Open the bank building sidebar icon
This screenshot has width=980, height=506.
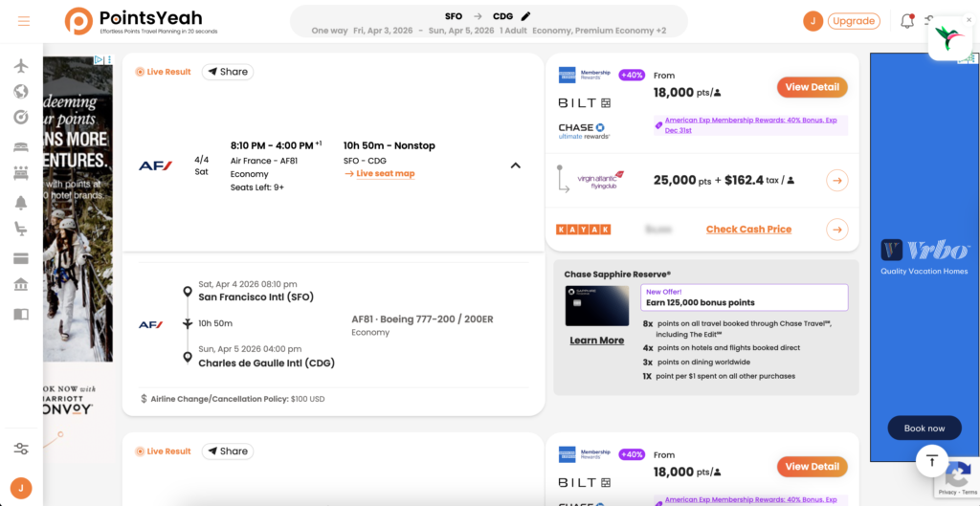pyautogui.click(x=21, y=285)
